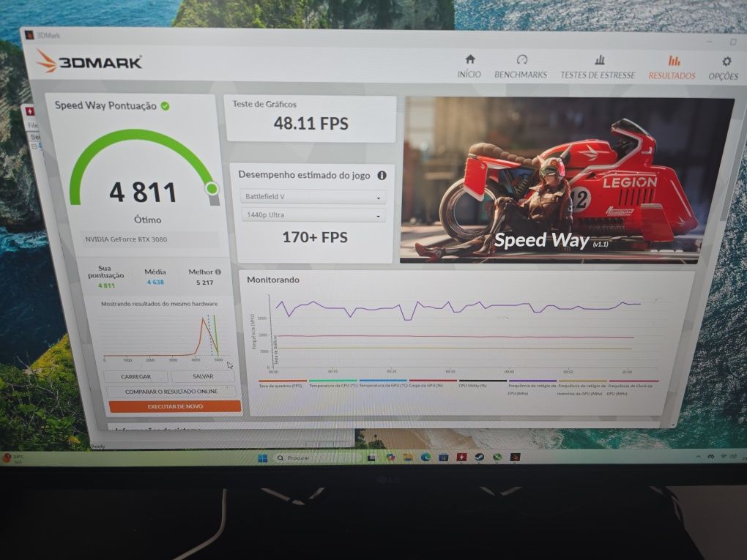
Task: Open the Battlefield V game dropdown
Action: point(313,197)
